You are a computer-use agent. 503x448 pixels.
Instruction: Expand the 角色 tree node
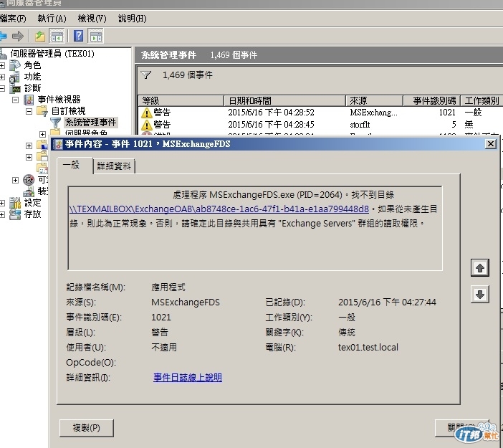click(2, 65)
